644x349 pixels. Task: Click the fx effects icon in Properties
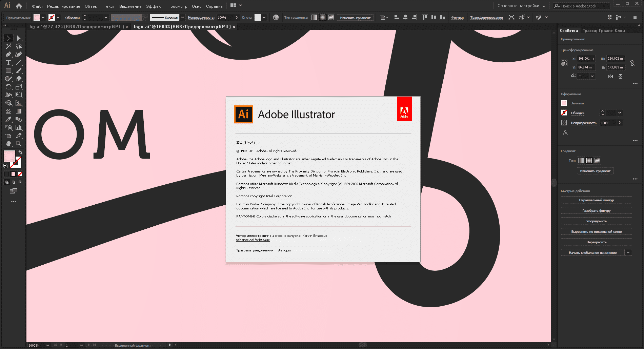pos(565,132)
